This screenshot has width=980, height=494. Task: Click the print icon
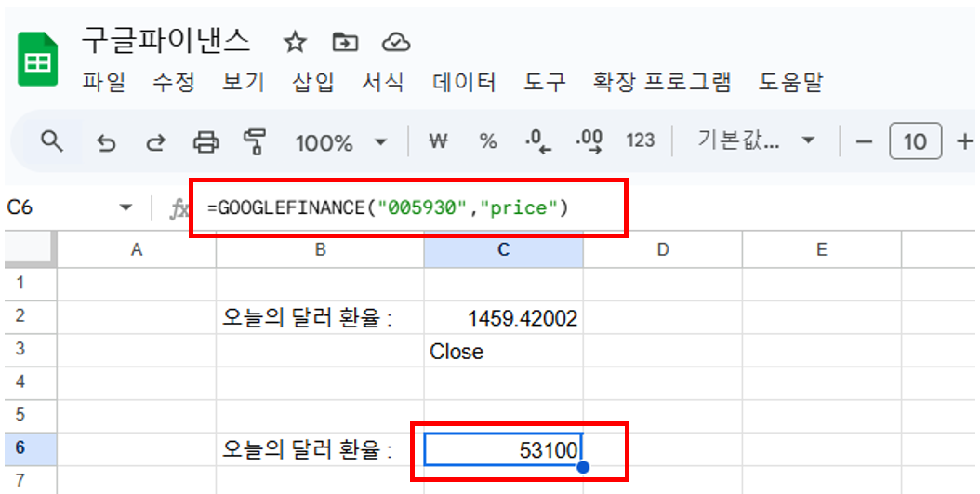(x=205, y=142)
